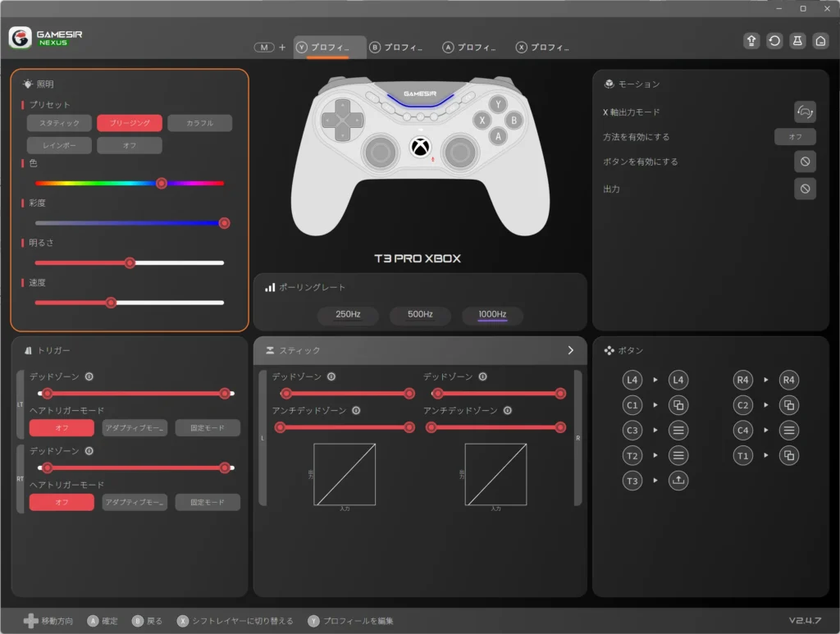Click the GameSir Nexus logo icon

(x=21, y=38)
